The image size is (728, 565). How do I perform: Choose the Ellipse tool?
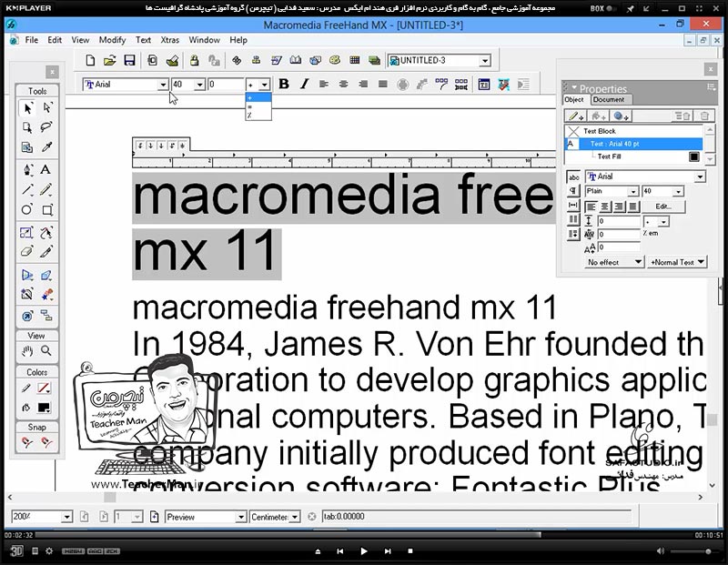click(x=27, y=209)
